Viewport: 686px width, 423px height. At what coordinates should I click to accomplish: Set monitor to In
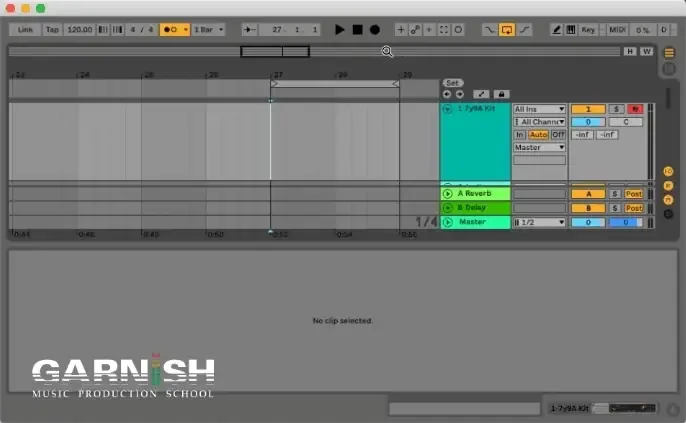click(x=519, y=135)
